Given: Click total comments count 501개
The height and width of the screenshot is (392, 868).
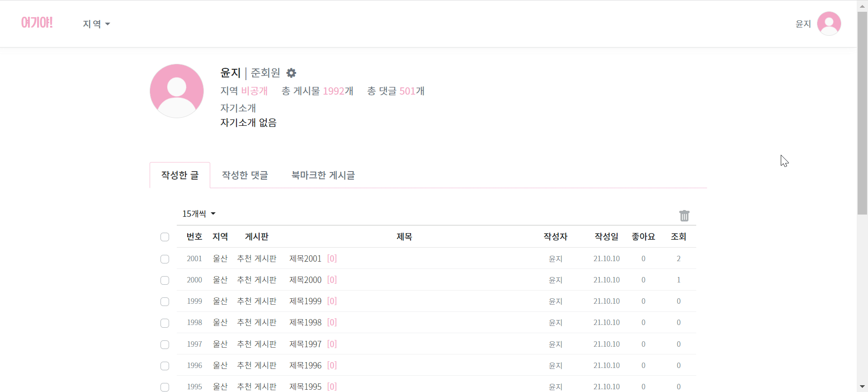Looking at the screenshot, I should pos(412,91).
